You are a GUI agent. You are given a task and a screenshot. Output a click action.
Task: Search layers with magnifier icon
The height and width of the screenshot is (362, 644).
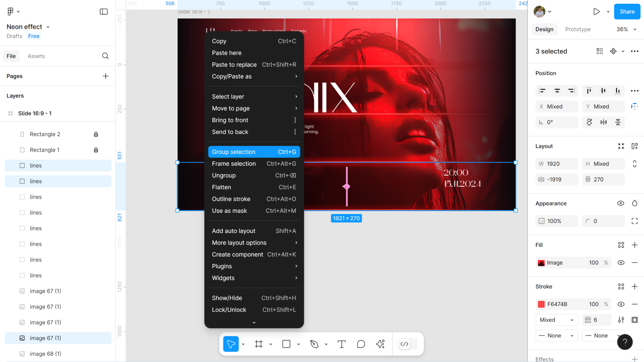(x=105, y=56)
